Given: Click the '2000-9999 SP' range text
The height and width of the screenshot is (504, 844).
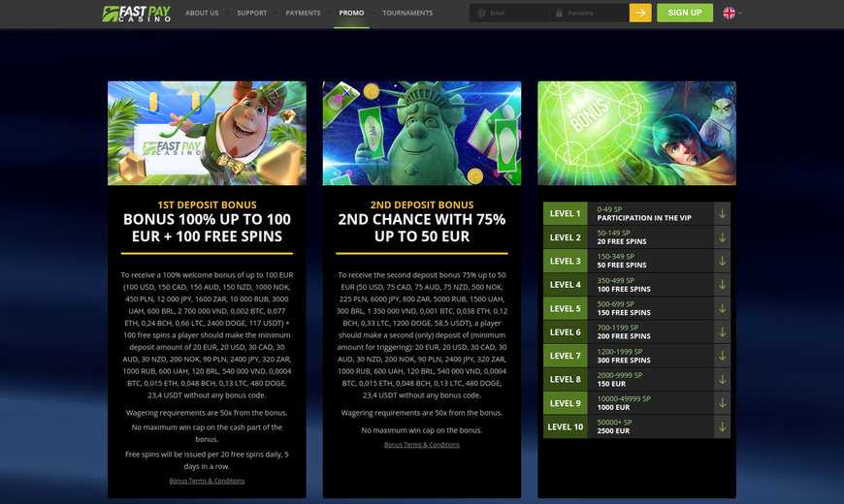Looking at the screenshot, I should tap(620, 375).
